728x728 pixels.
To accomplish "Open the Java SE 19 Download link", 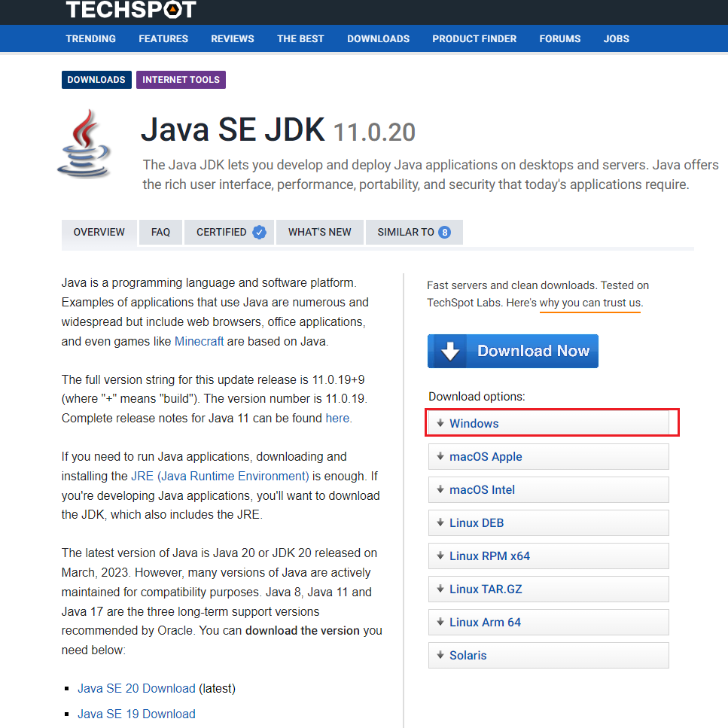I will click(136, 714).
